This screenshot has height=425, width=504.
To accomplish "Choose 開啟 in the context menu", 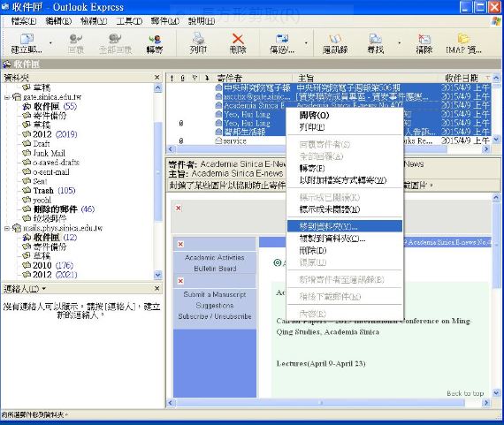I will click(x=345, y=115).
